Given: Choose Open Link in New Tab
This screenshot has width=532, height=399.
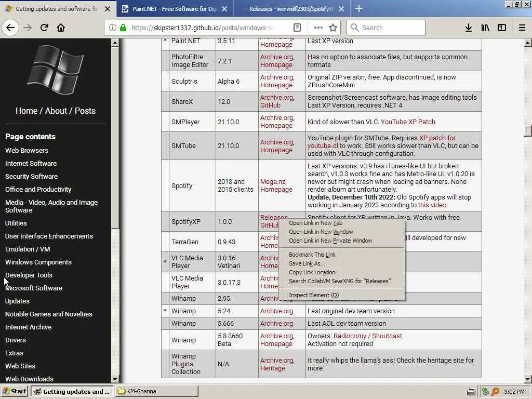Looking at the screenshot, I should (315, 223).
